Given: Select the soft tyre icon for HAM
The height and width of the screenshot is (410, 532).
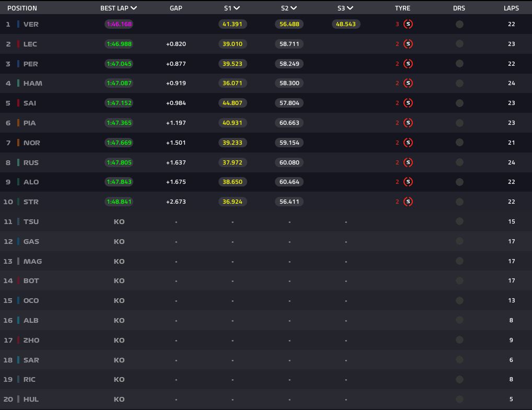Looking at the screenshot, I should (x=408, y=83).
